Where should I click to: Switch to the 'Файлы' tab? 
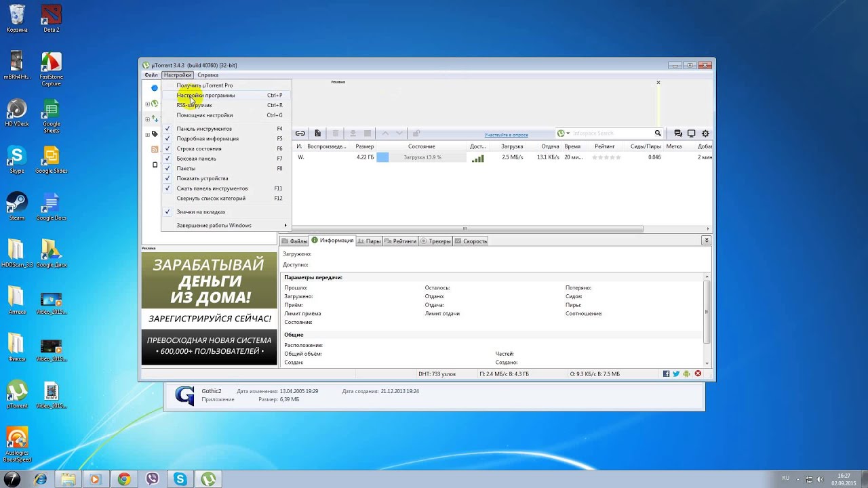(294, 241)
